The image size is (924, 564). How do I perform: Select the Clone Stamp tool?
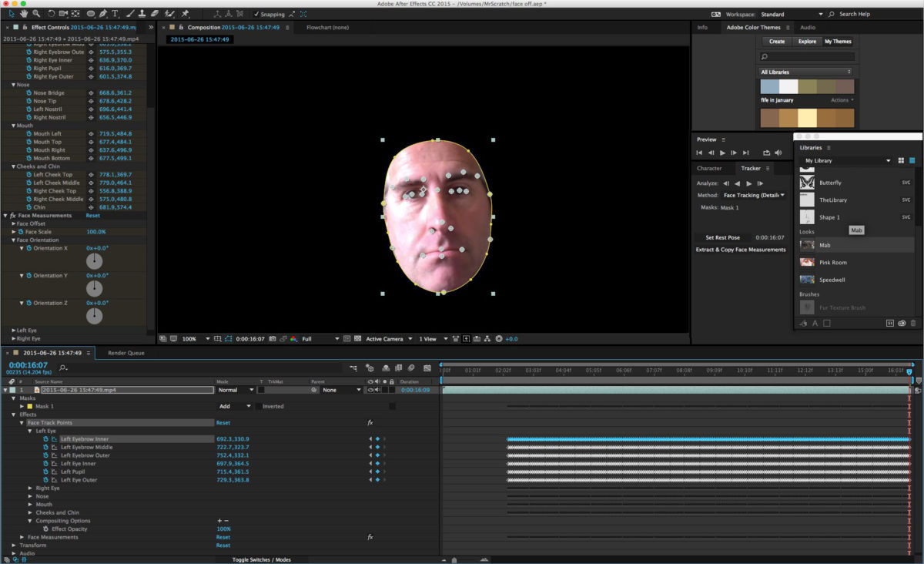point(142,14)
